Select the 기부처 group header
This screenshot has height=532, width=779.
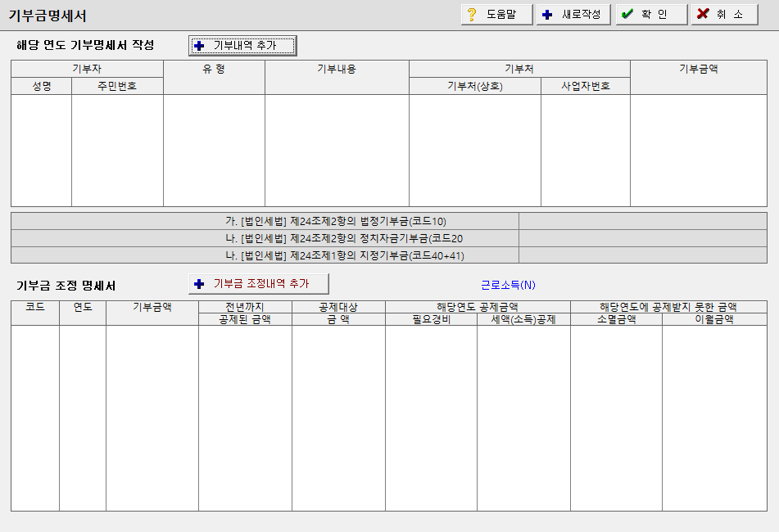[519, 69]
